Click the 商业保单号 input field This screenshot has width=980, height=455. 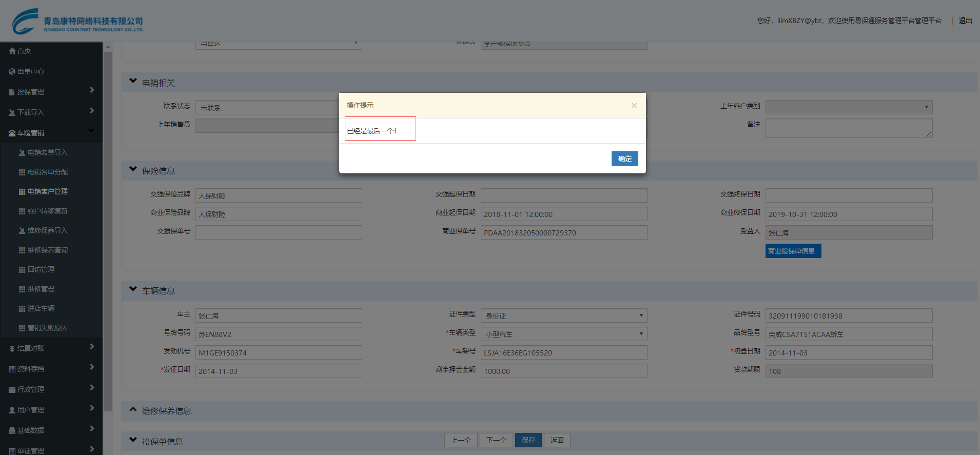pos(564,232)
